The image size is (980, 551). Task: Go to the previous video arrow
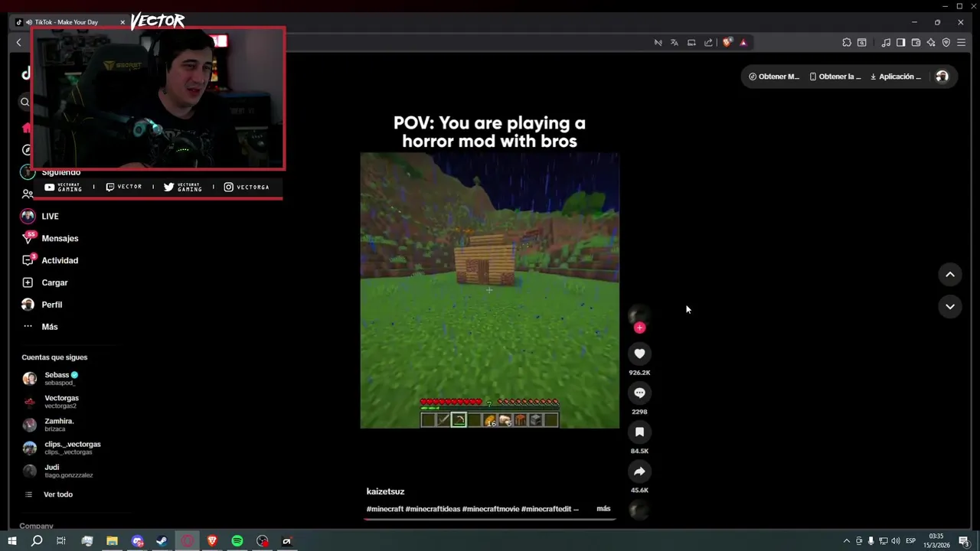pos(949,275)
